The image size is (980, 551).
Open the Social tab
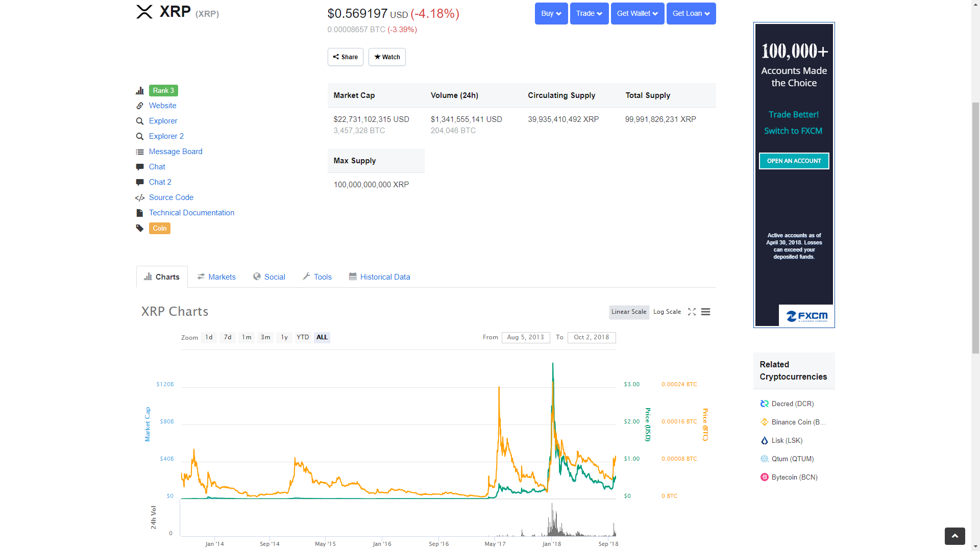pos(269,277)
